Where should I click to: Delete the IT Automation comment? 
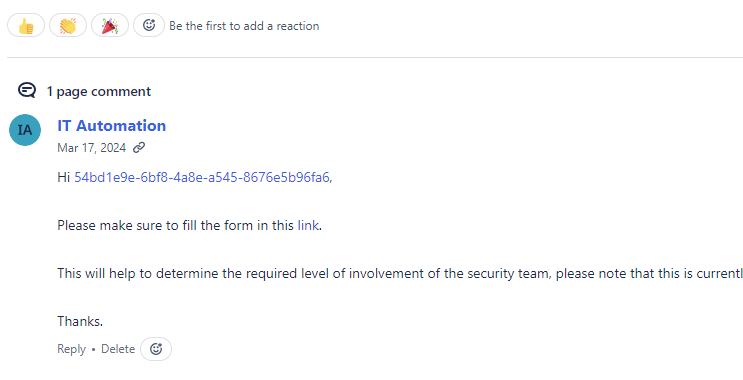coord(118,349)
